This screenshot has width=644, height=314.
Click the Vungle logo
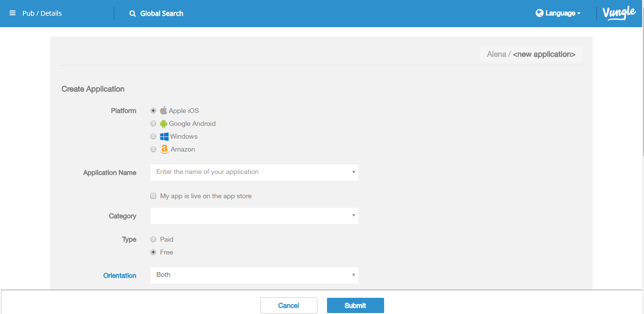point(619,13)
